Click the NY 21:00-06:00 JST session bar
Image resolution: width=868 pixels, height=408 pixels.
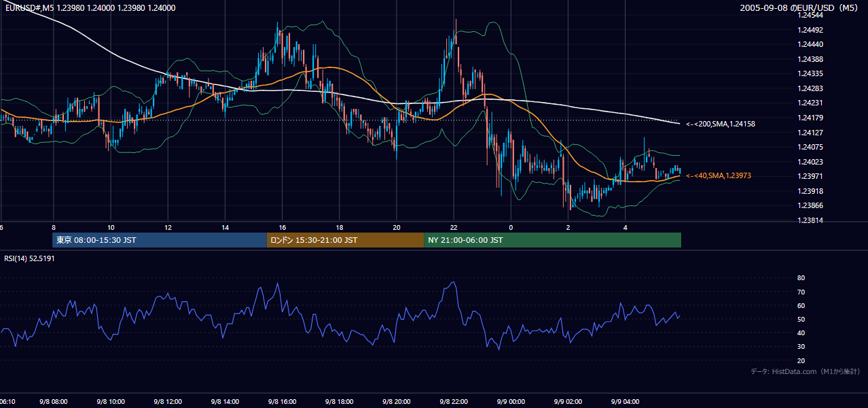pos(552,240)
